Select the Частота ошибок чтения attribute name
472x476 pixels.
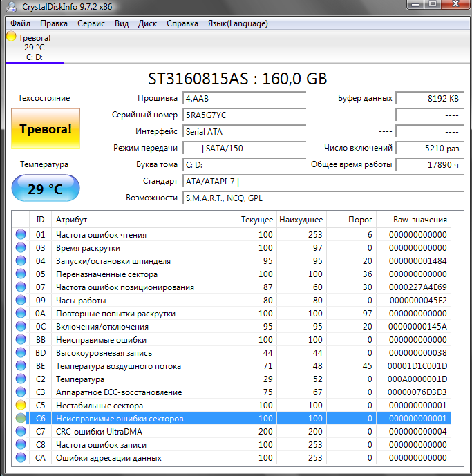tap(101, 235)
